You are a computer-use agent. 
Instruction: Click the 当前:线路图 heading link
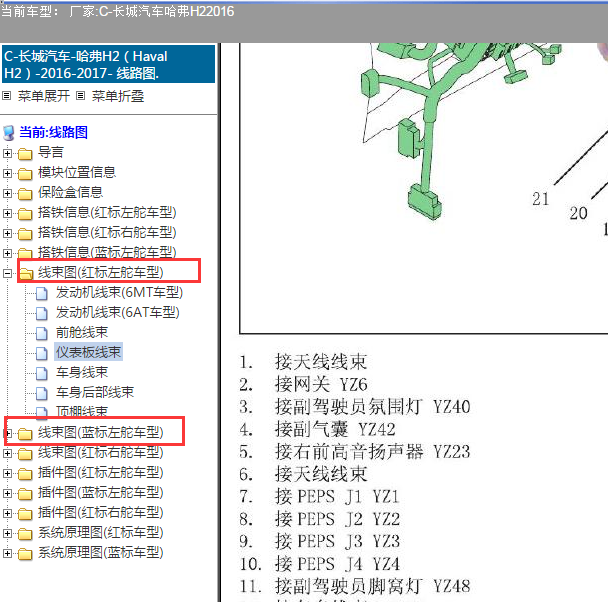point(54,132)
